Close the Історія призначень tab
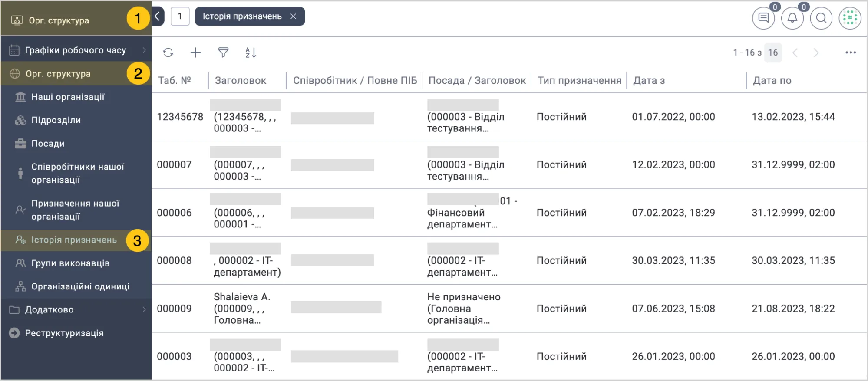Screen dimensions: 868x381 tap(294, 16)
